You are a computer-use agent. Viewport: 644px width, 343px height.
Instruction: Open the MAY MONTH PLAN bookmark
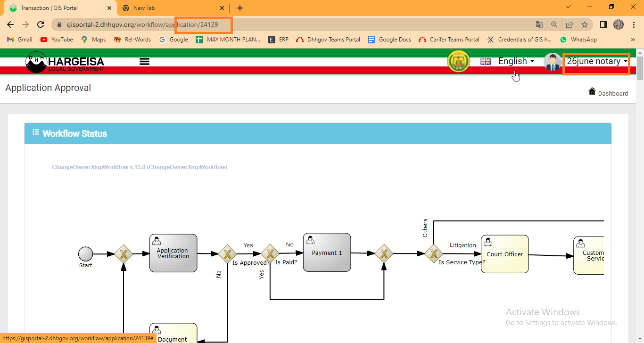(228, 40)
